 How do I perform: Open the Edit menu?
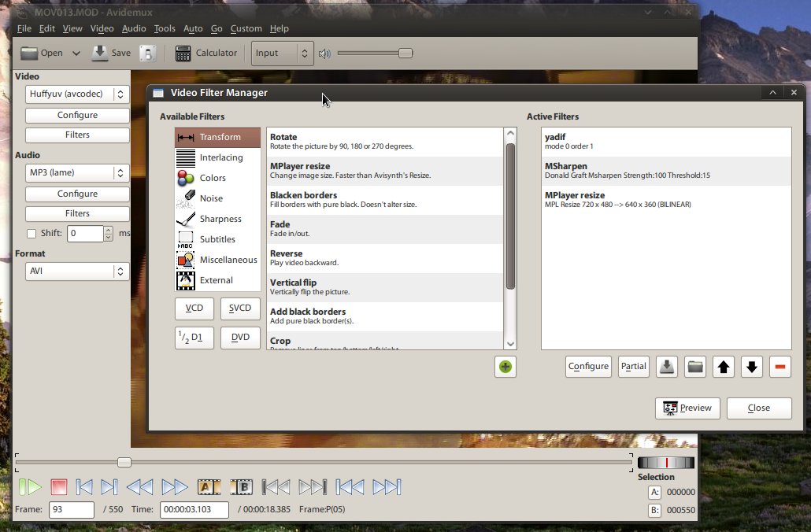click(46, 28)
